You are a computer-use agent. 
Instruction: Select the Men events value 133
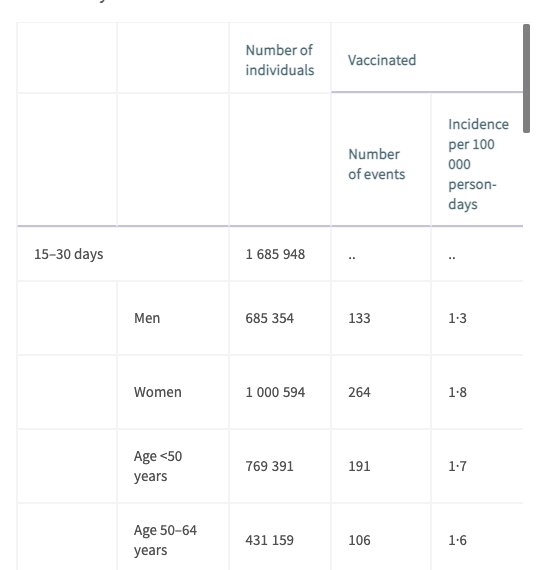point(359,318)
